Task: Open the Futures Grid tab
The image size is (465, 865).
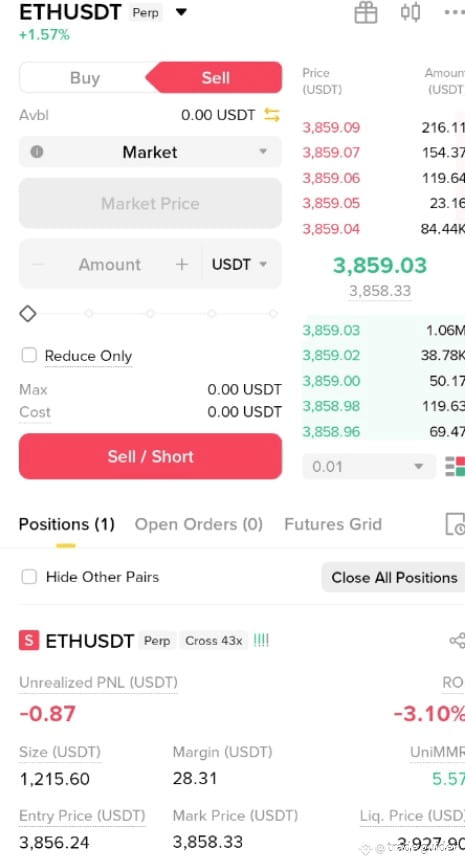Action: pos(333,524)
